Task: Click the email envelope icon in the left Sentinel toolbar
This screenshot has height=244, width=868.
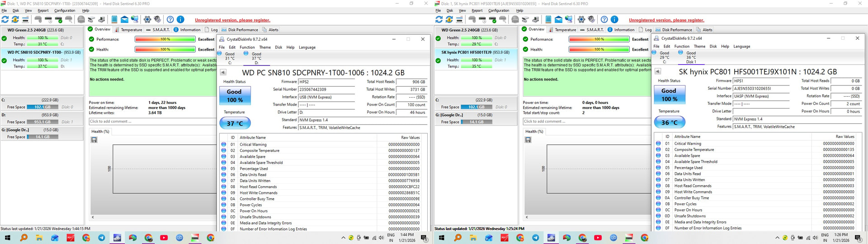Action: point(124,19)
